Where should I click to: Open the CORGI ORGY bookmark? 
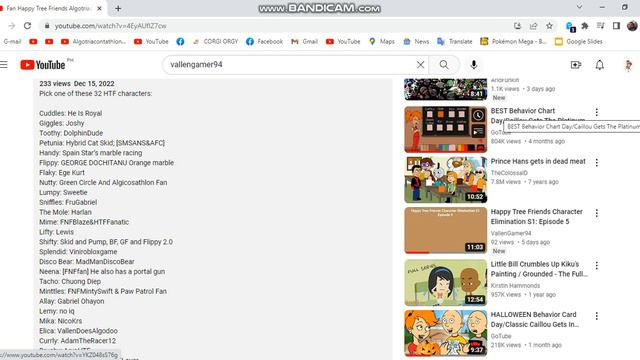216,42
